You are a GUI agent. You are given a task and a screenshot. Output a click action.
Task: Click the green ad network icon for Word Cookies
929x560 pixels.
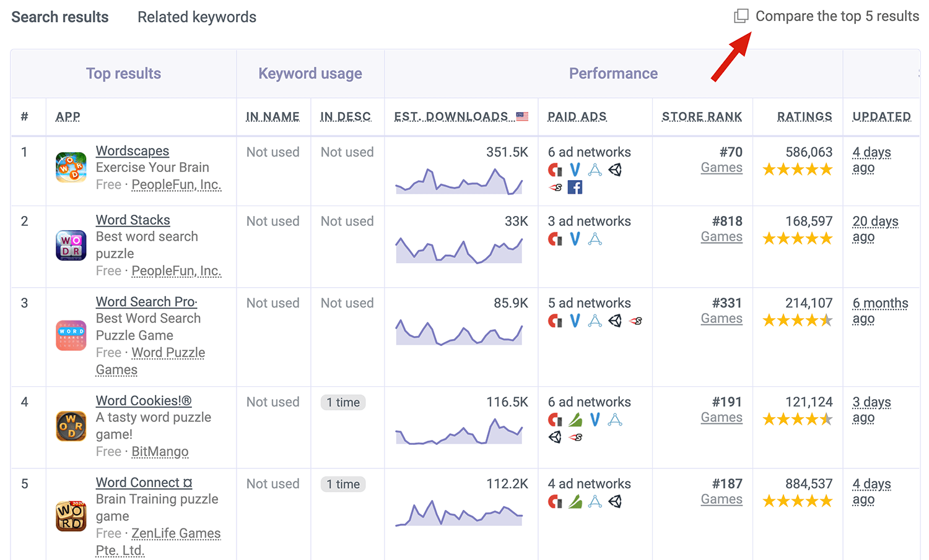[x=575, y=420]
